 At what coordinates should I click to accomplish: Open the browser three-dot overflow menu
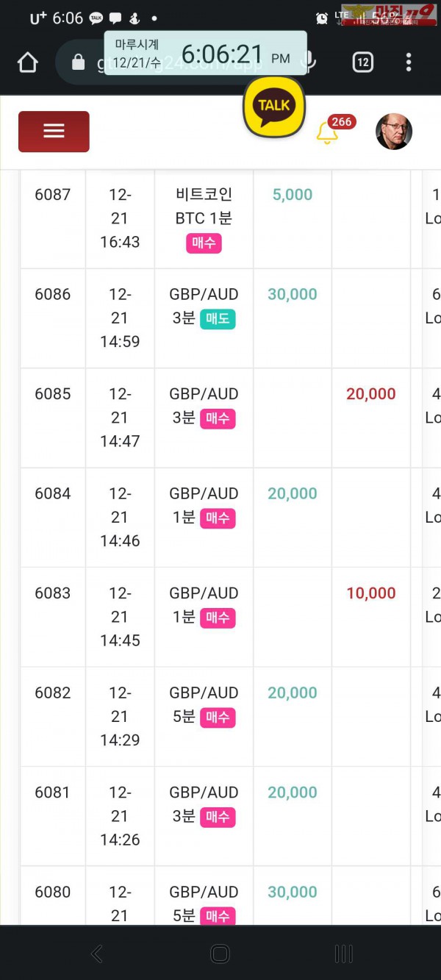click(x=409, y=62)
